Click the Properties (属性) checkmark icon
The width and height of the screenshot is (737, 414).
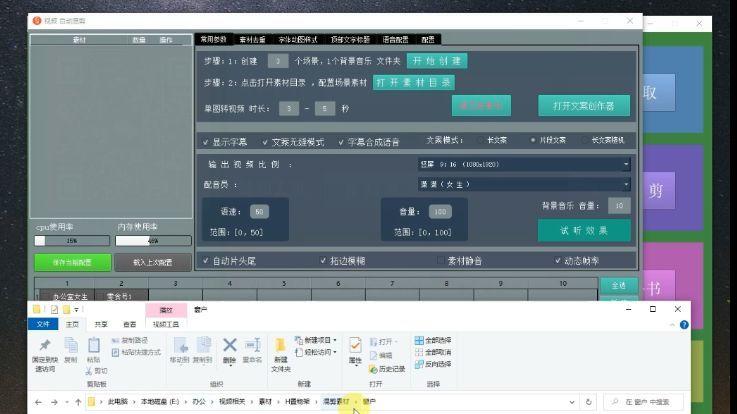355,345
